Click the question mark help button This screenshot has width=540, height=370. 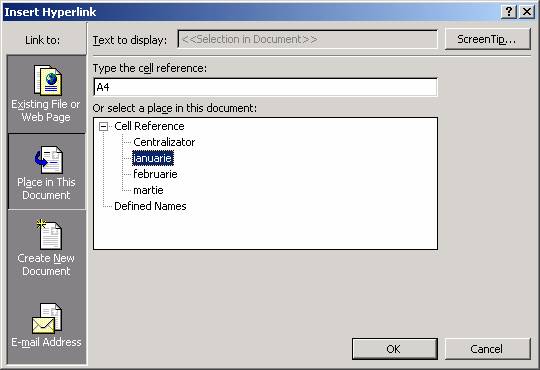click(509, 12)
